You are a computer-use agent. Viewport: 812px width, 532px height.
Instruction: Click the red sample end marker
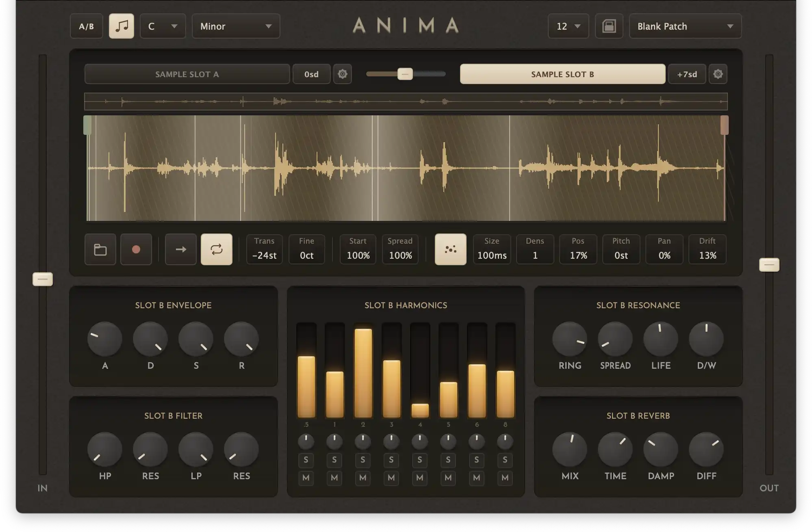725,125
